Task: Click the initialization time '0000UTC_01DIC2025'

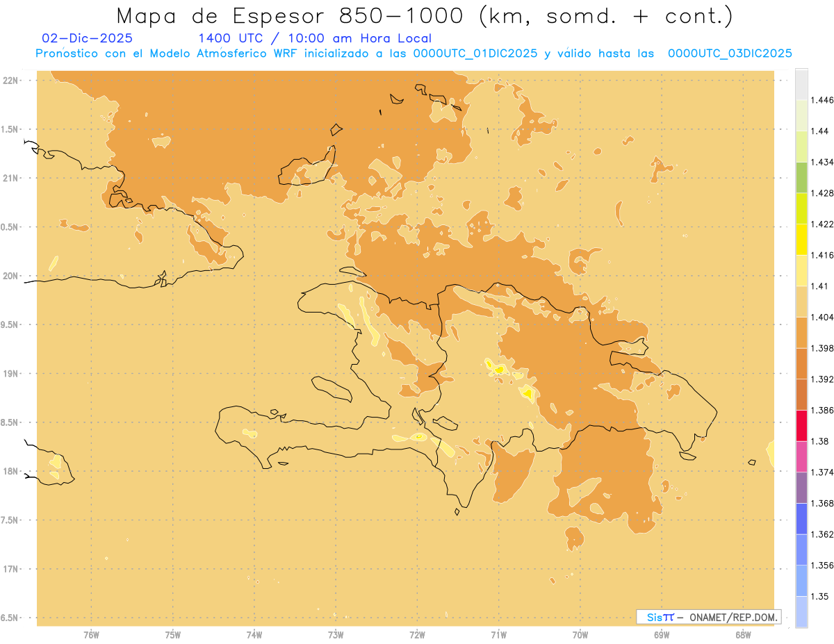Action: 475,53
